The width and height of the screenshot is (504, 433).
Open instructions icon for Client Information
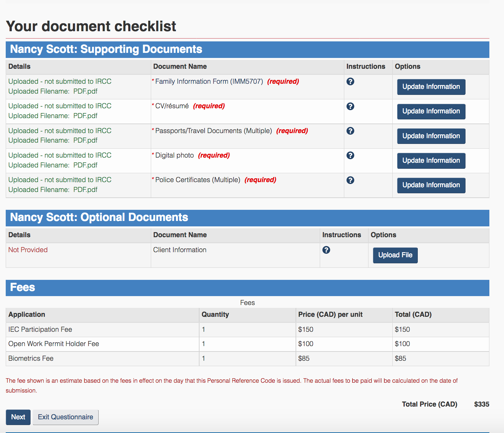(326, 250)
